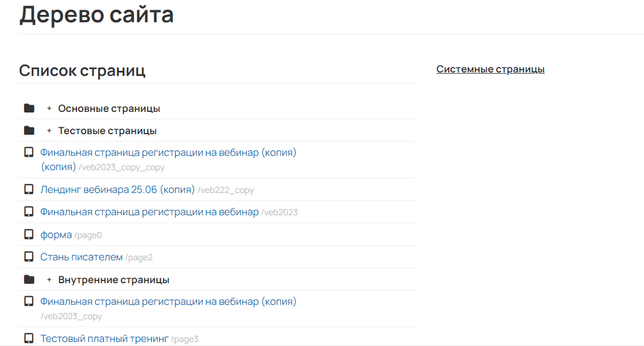This screenshot has height=346, width=644.
Task: Open the Тестовый платный тренинг page
Action: point(104,339)
